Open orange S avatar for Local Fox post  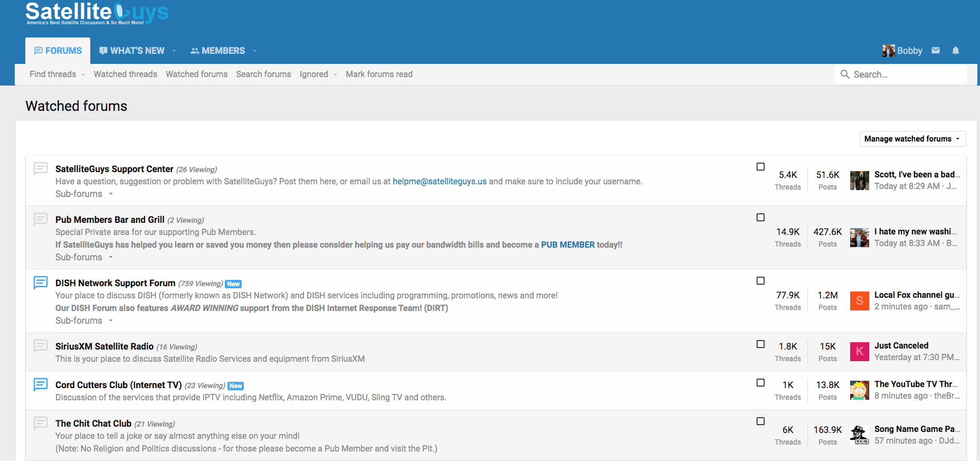coord(860,301)
